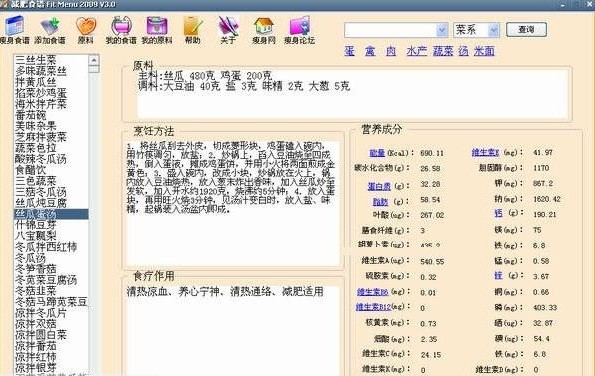This screenshot has width=595, height=376.
Task: Select 多味蔬菜丝 in the recipe list
Action: (x=51, y=71)
